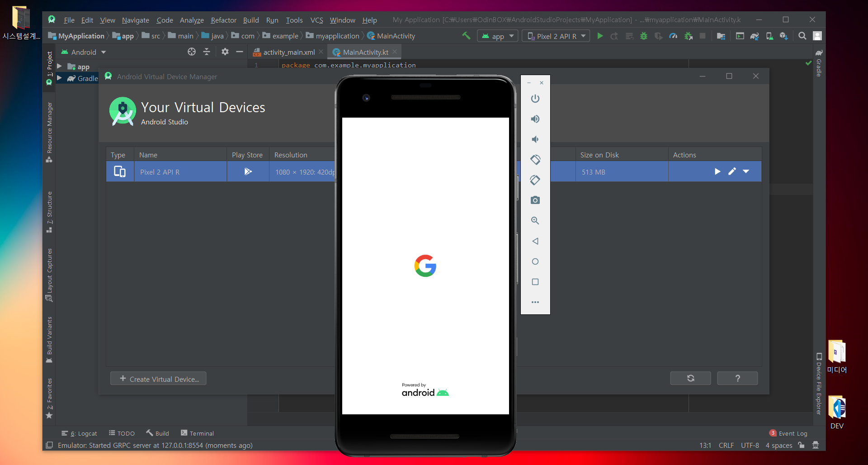This screenshot has width=868, height=465.
Task: Open the VCS menu
Action: (x=317, y=20)
